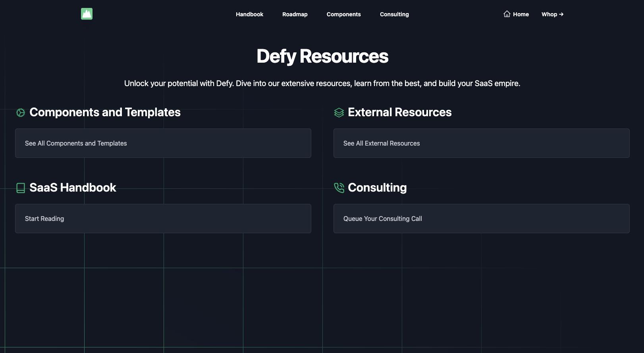Viewport: 644px width, 353px height.
Task: Click the Defy Resources page title
Action: point(322,56)
